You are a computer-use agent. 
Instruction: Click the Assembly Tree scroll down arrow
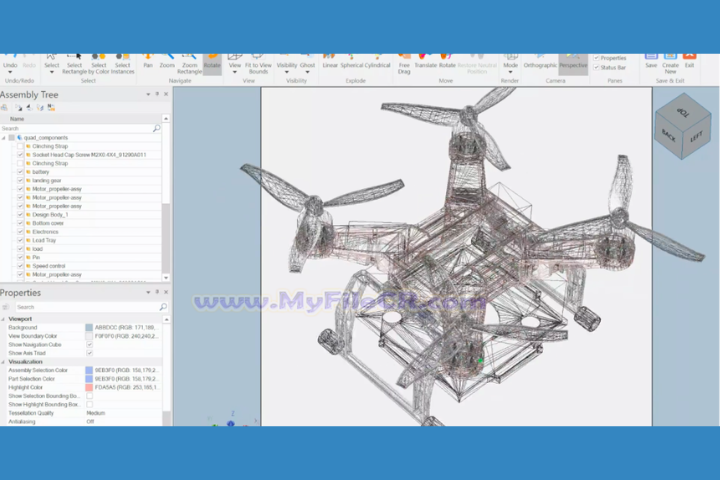[166, 277]
